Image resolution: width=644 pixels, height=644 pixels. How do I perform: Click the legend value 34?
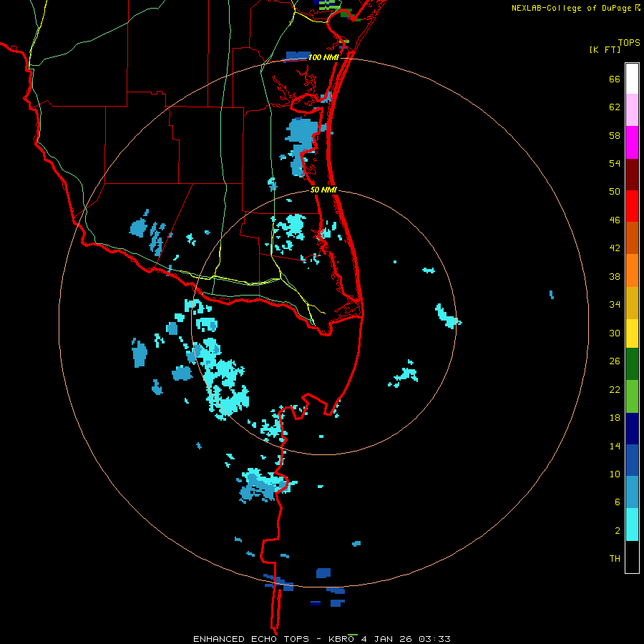(615, 305)
